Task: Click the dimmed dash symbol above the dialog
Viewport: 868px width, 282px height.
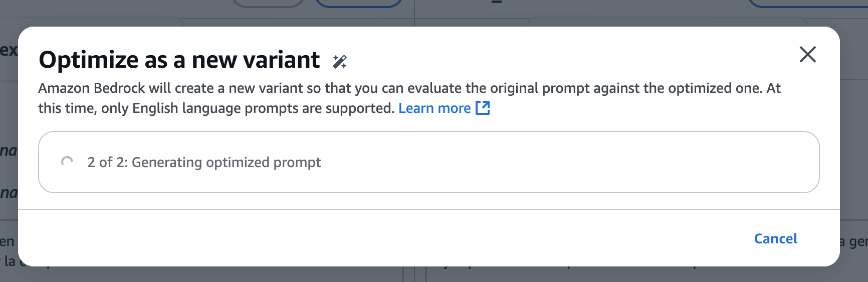Action: tap(497, 3)
